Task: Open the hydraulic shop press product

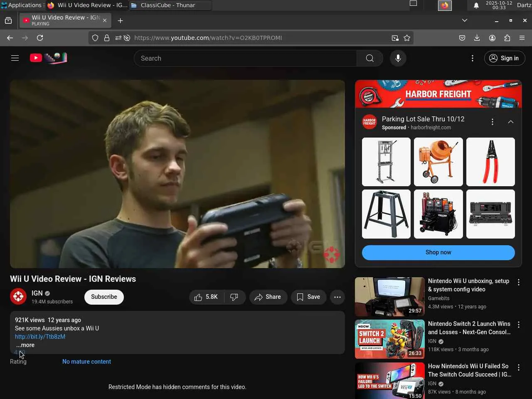Action: pyautogui.click(x=386, y=162)
